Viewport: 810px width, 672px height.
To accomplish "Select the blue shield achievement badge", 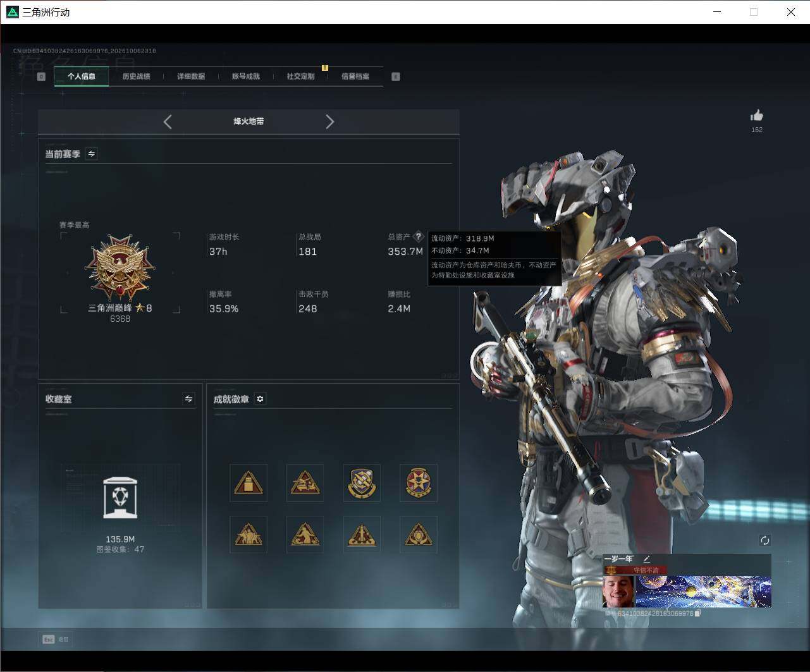I will 362,483.
